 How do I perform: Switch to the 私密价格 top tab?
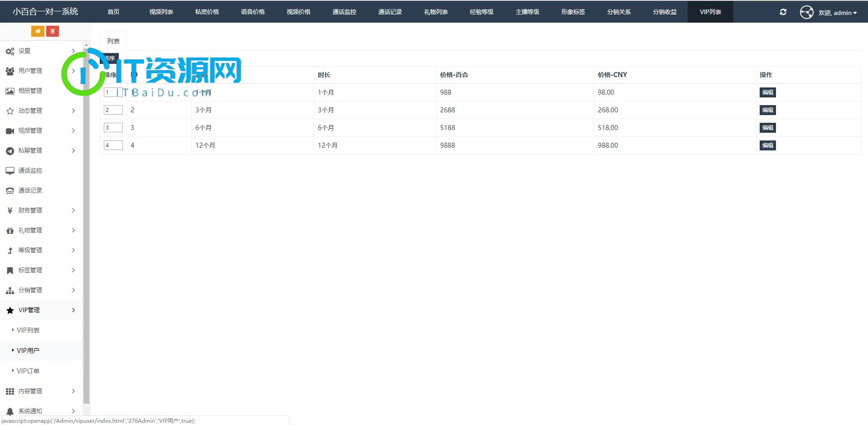(x=207, y=12)
